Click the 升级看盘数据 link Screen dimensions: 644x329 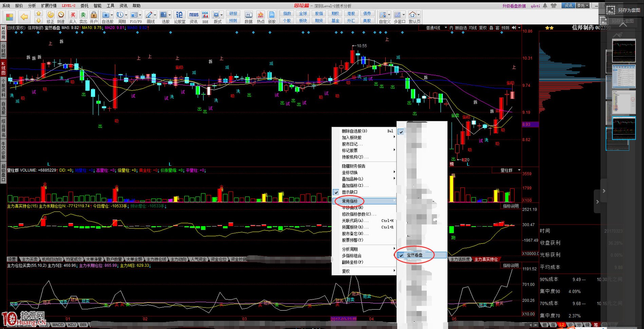coord(514,6)
